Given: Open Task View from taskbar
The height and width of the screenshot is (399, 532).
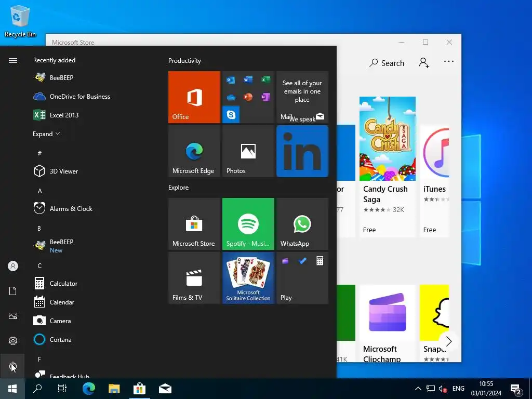Looking at the screenshot, I should tap(62, 389).
